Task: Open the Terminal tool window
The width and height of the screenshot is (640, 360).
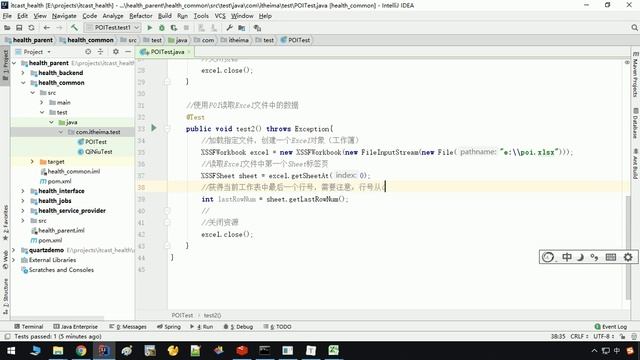Action: 29,327
